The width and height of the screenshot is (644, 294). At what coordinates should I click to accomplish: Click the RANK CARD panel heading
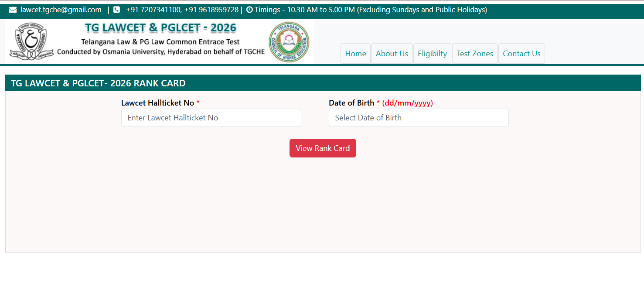pyautogui.click(x=98, y=83)
